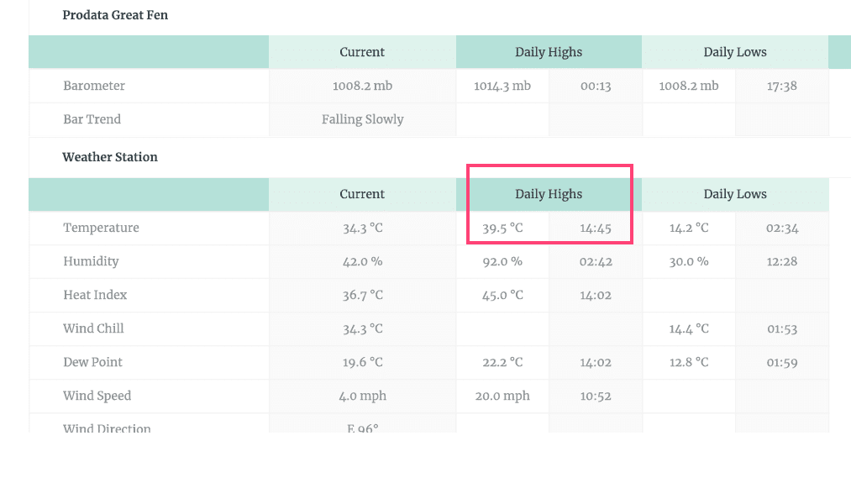Image resolution: width=851 pixels, height=504 pixels.
Task: Click the Falling Slowly trend value
Action: 362,119
